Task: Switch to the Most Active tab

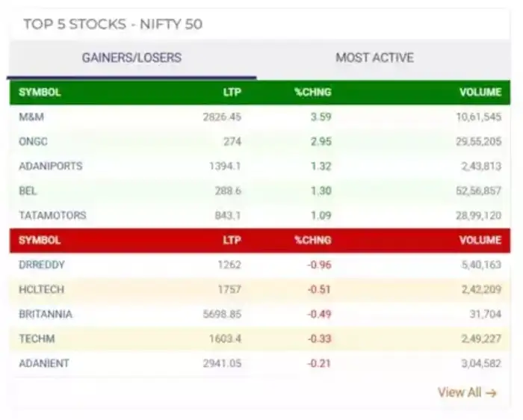Action: tap(374, 58)
